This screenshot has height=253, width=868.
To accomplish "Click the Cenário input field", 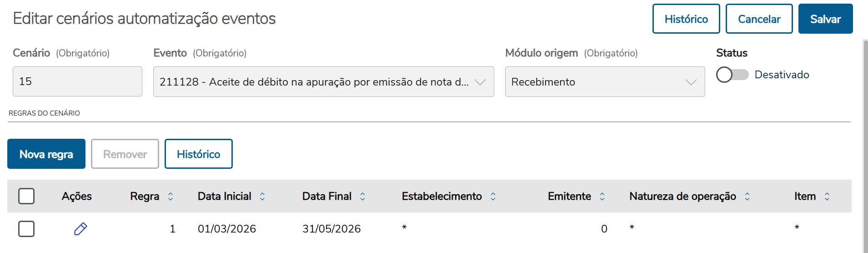I will [x=77, y=82].
